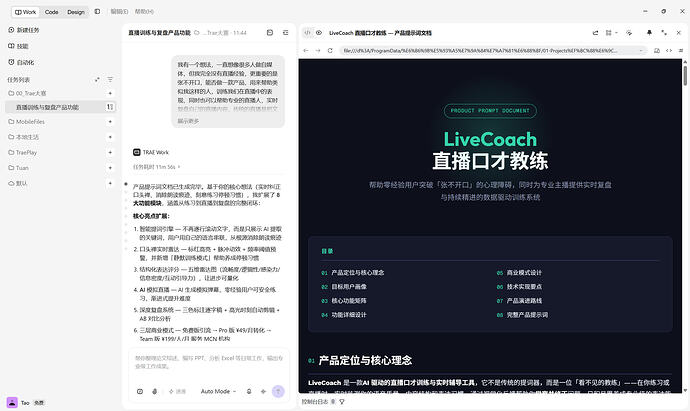
Task: Jump to 商业模式设计 in contents
Action: coord(524,273)
